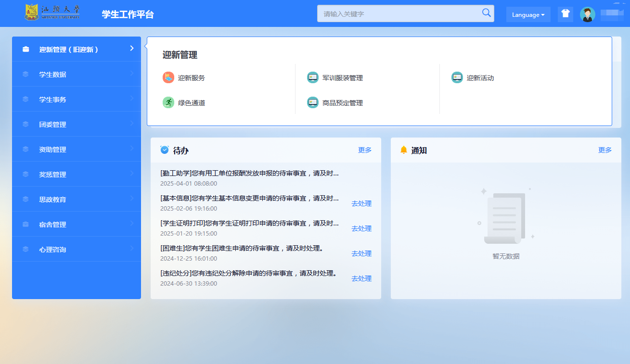Click 去处理 for 困难生 item
This screenshot has height=364, width=630.
click(x=361, y=253)
